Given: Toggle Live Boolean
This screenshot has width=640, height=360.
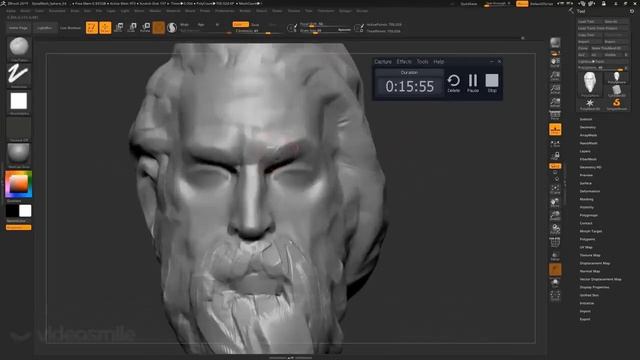Looking at the screenshot, I should 70,28.
